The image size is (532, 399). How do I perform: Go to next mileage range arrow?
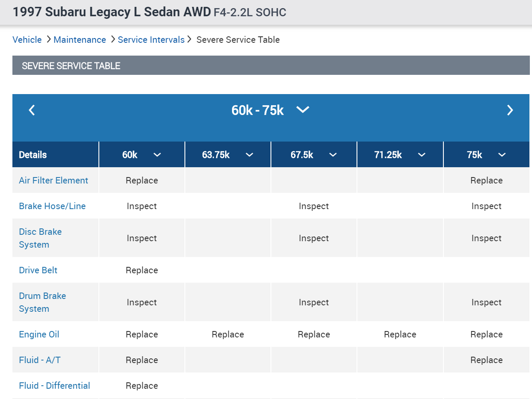pos(510,110)
